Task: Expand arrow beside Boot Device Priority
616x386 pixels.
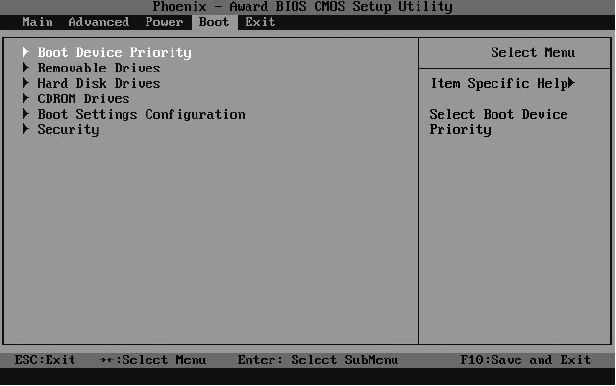Action: point(26,52)
